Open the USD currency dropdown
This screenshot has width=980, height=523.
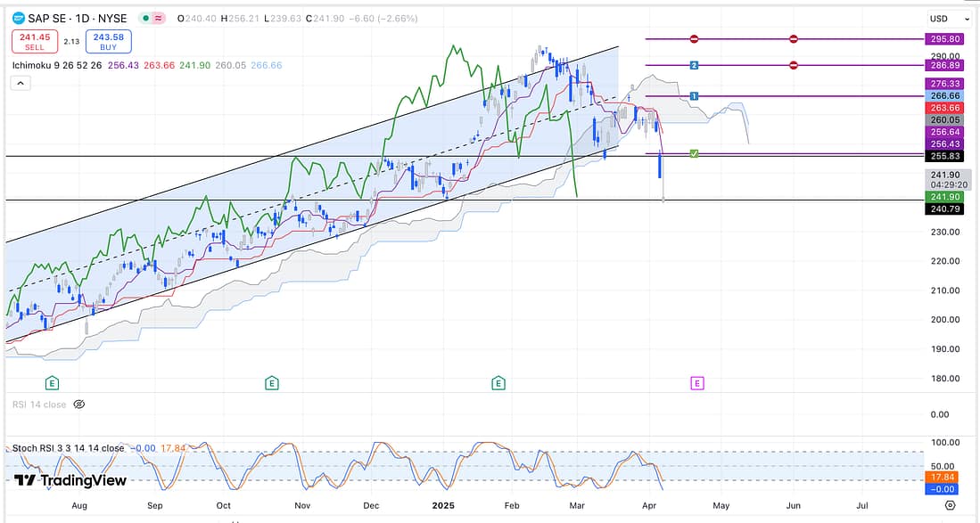949,18
